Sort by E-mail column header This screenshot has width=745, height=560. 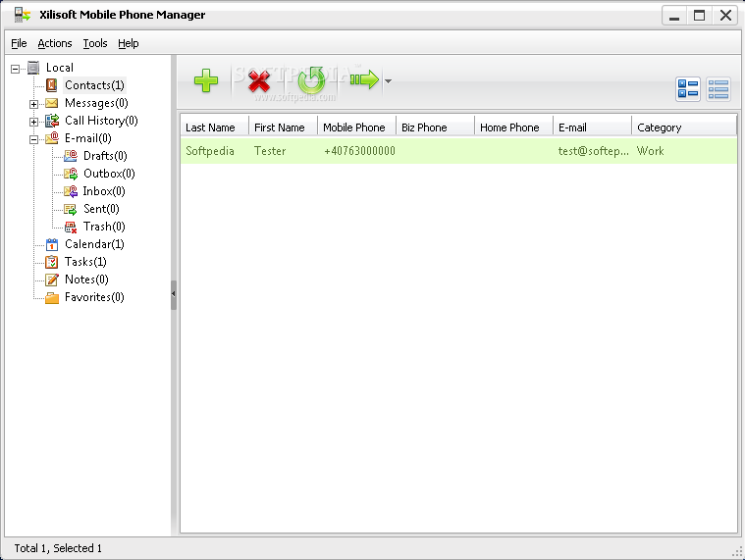coord(592,127)
